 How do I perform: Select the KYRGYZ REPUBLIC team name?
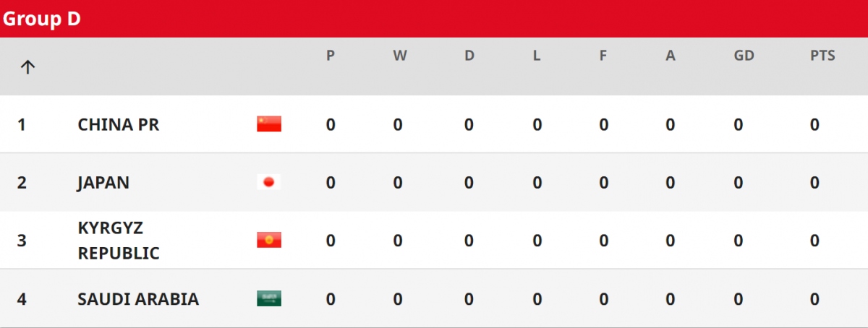[x=118, y=241]
